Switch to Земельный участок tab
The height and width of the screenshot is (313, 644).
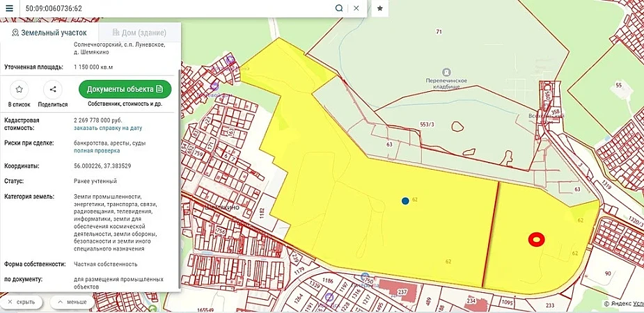[49, 33]
